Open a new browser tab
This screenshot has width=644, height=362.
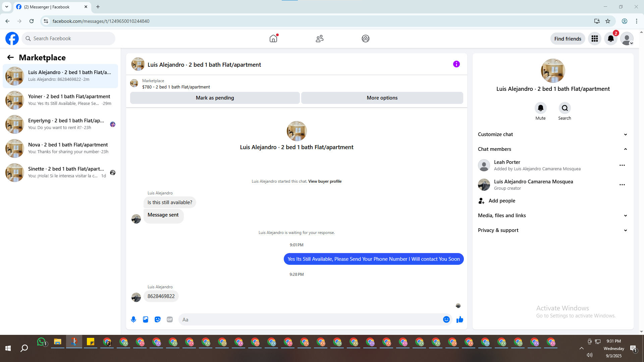pos(98,7)
